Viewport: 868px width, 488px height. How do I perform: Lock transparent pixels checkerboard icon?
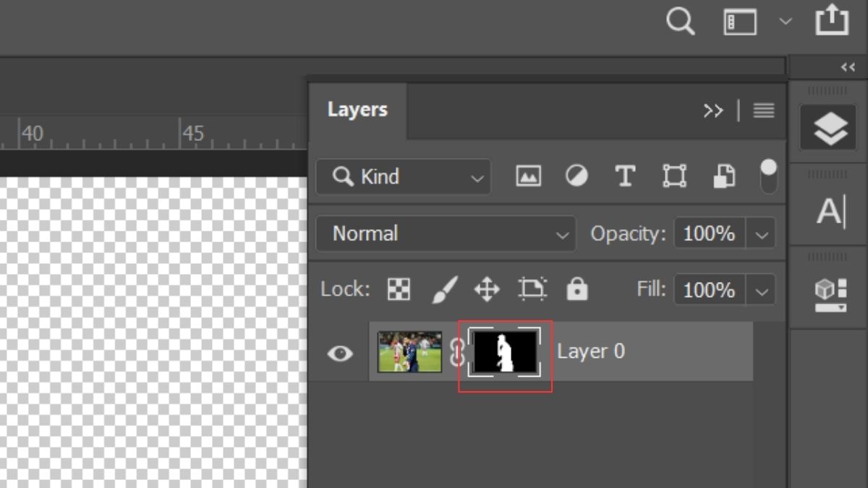point(399,290)
